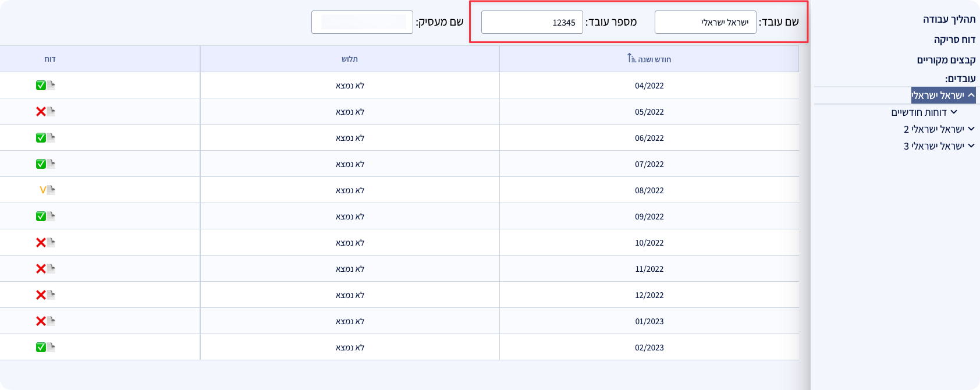Open the report document icon for 07/2022
The height and width of the screenshot is (390, 980).
click(51, 164)
